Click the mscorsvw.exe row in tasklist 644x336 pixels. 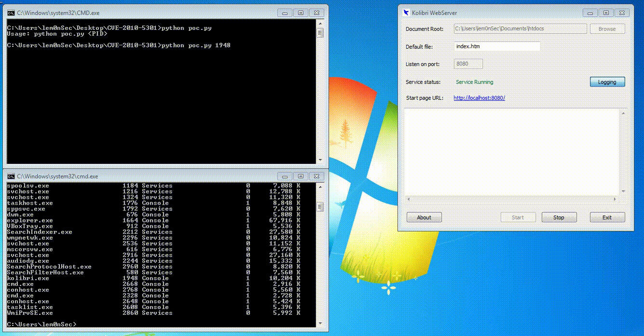click(x=154, y=249)
